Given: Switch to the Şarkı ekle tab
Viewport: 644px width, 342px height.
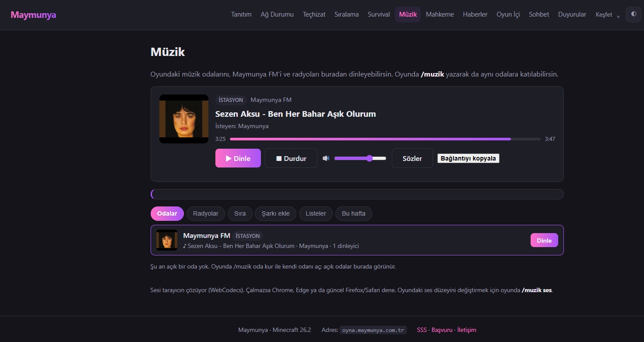Looking at the screenshot, I should point(276,213).
